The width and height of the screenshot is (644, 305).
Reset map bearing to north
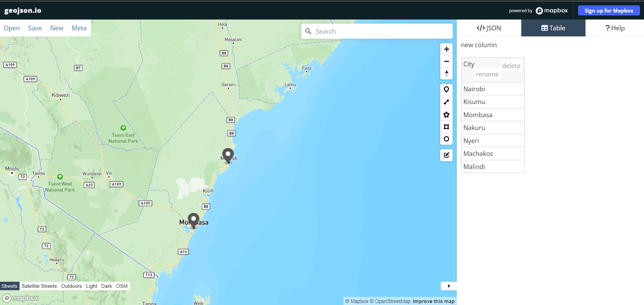446,73
